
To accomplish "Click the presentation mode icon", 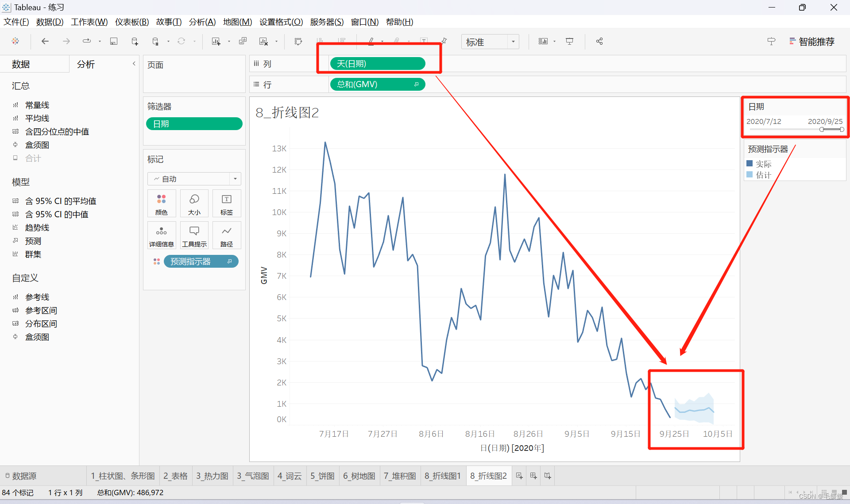I will [x=570, y=41].
